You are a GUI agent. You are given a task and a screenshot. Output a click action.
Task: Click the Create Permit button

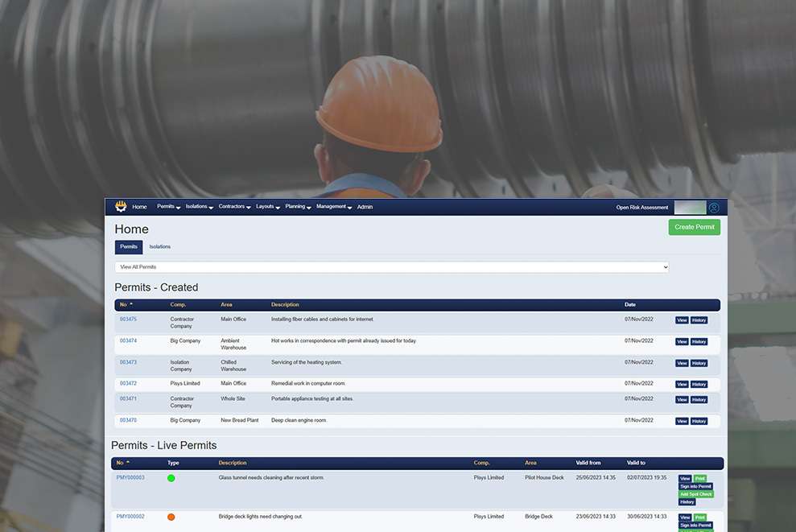coord(694,227)
